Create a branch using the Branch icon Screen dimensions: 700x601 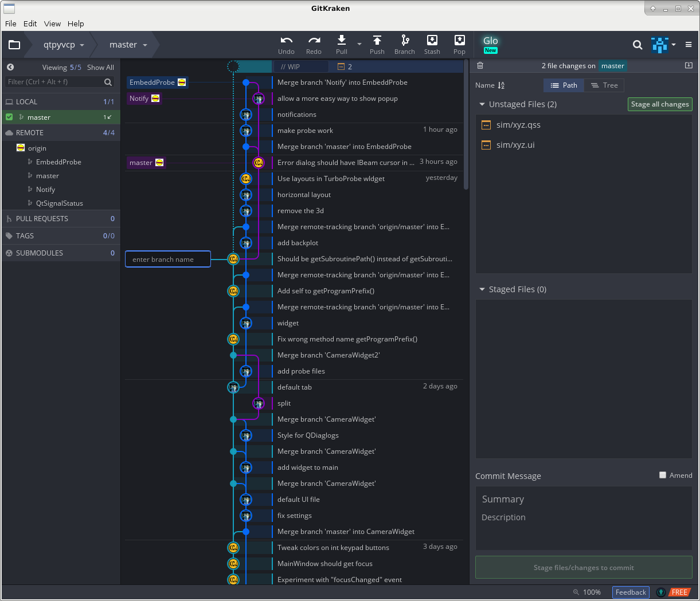tap(405, 40)
